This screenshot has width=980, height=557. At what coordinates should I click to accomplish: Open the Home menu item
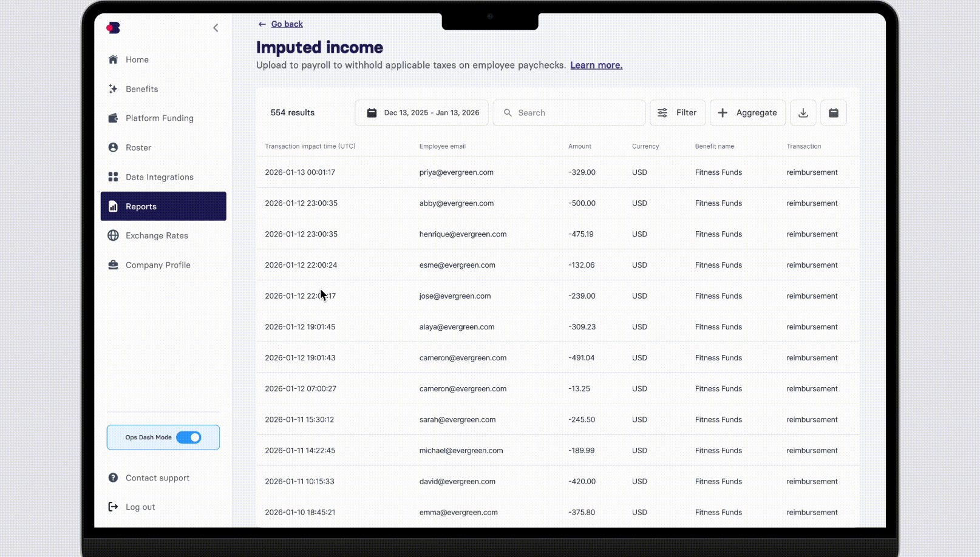tap(137, 59)
